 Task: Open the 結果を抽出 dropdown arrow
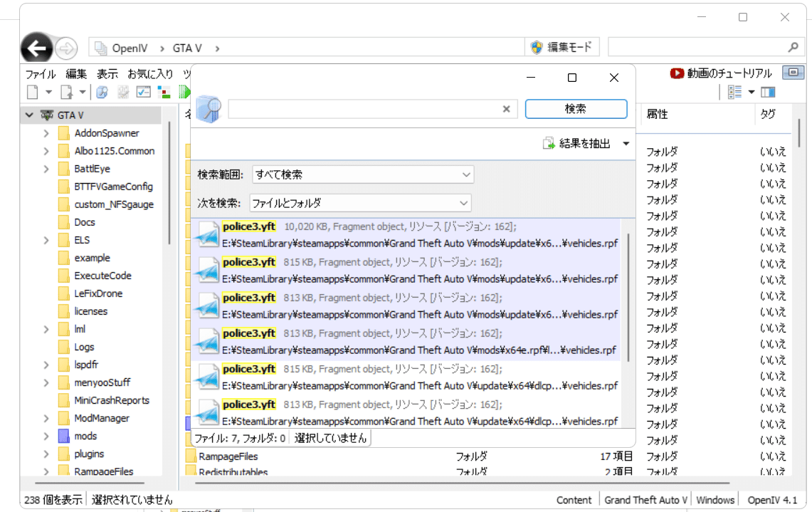tap(626, 144)
